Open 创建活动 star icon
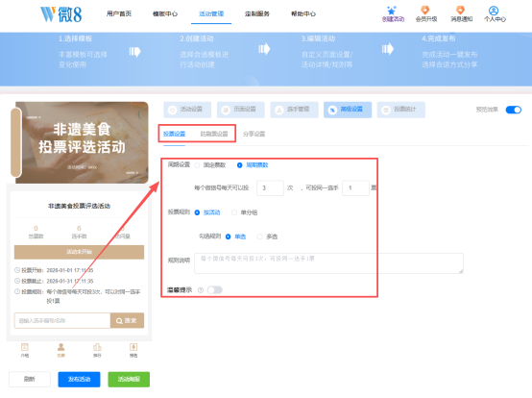Image resolution: width=532 pixels, height=398 pixels. click(393, 11)
